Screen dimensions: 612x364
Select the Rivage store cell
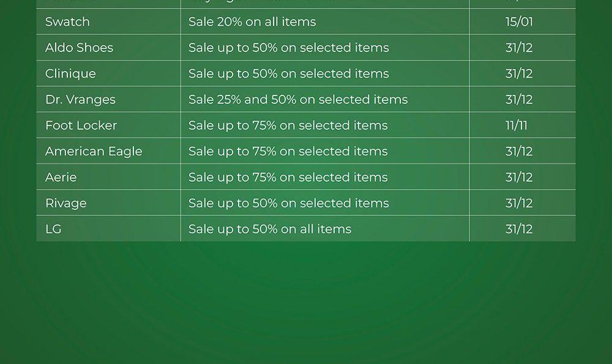(66, 203)
